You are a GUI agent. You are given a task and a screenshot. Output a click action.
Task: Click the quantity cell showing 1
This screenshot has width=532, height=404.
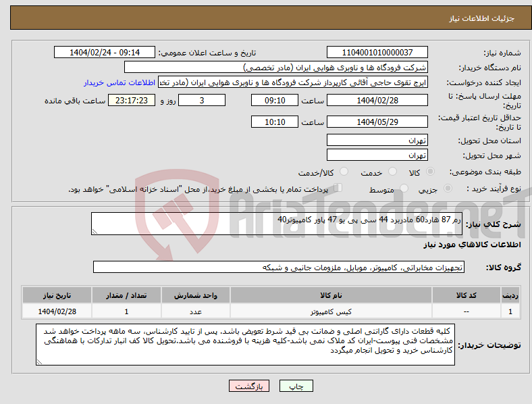[x=126, y=311]
